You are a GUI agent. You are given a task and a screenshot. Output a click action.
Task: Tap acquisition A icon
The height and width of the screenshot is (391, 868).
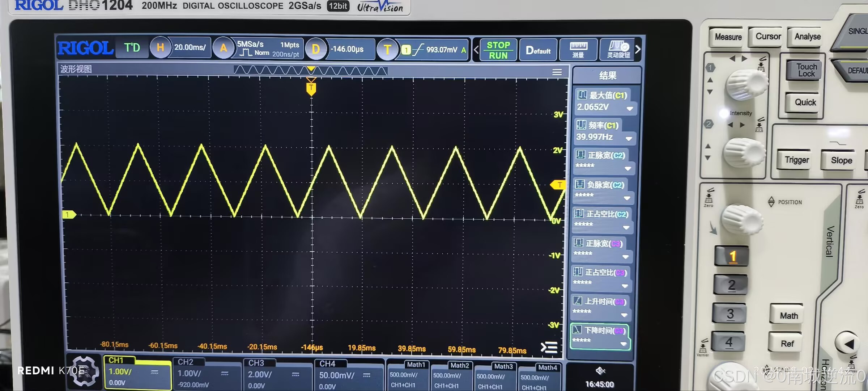tap(223, 48)
